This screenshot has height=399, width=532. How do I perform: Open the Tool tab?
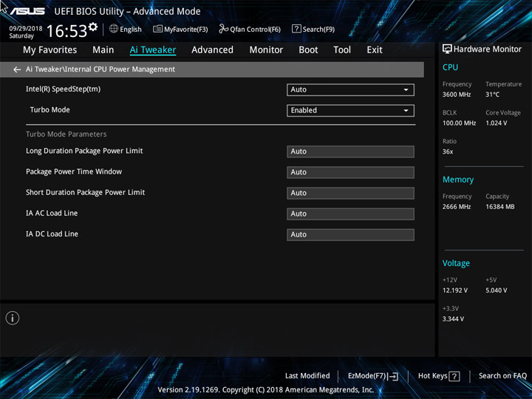coord(342,50)
